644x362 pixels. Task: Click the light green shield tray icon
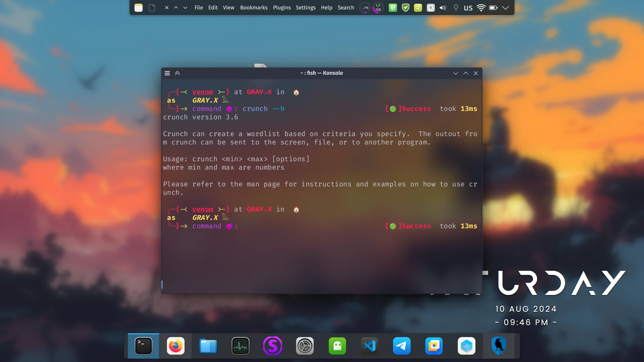point(393,7)
